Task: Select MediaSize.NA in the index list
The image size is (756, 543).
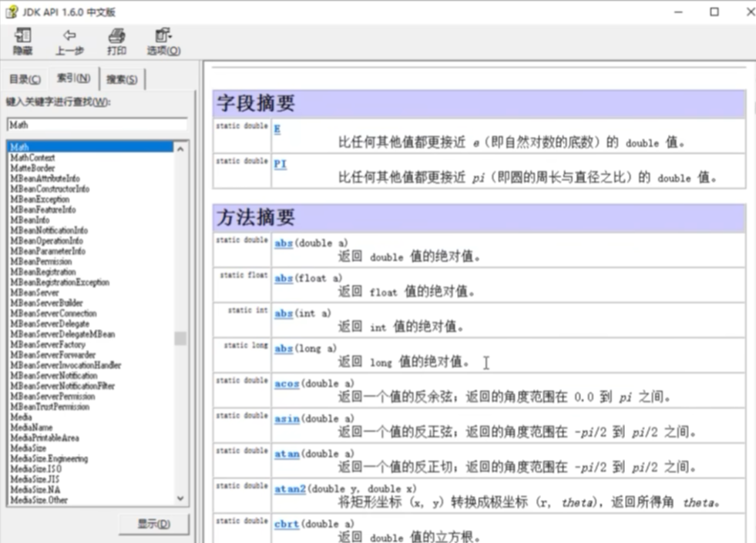Action: pyautogui.click(x=35, y=490)
